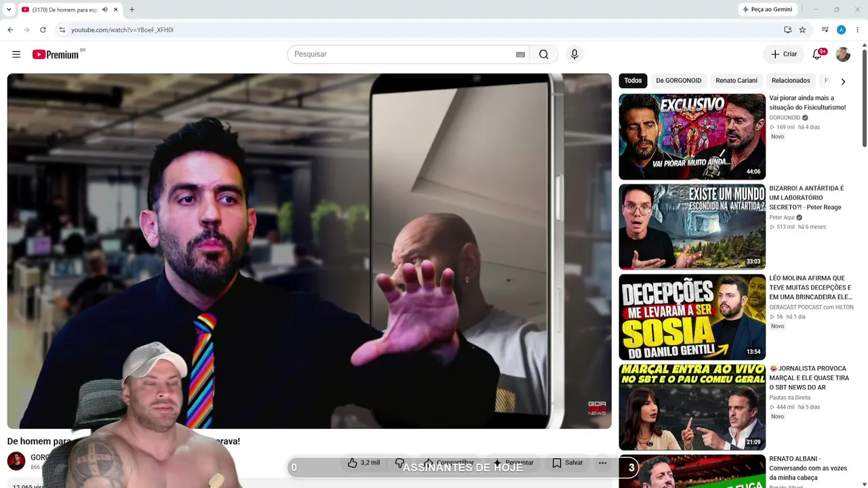This screenshot has width=868, height=488.
Task: Click the main video player
Action: 309,251
